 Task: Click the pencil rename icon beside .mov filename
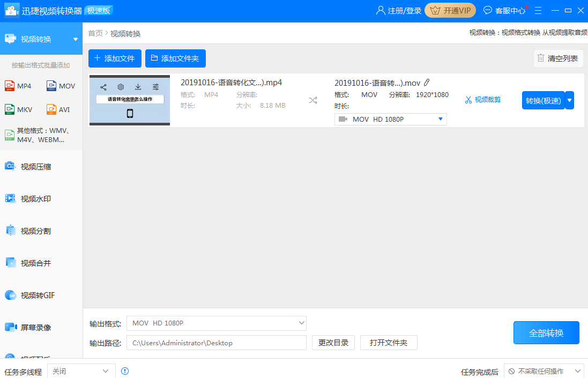click(427, 83)
